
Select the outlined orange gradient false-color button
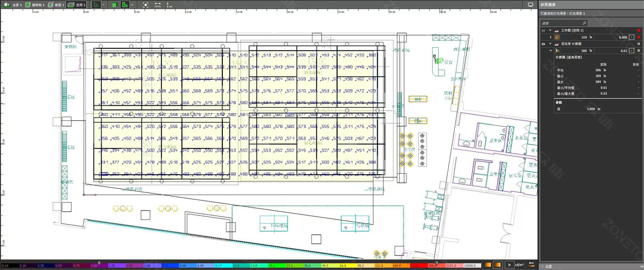click(498, 265)
